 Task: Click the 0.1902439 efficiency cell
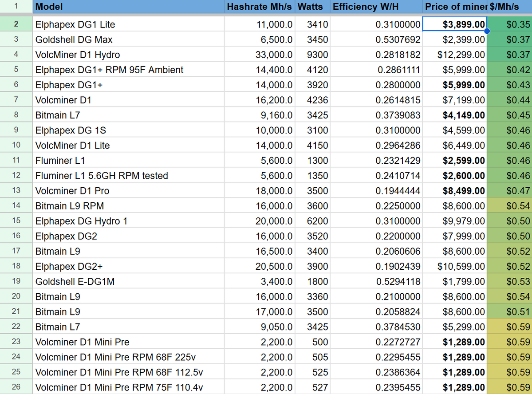coord(376,266)
